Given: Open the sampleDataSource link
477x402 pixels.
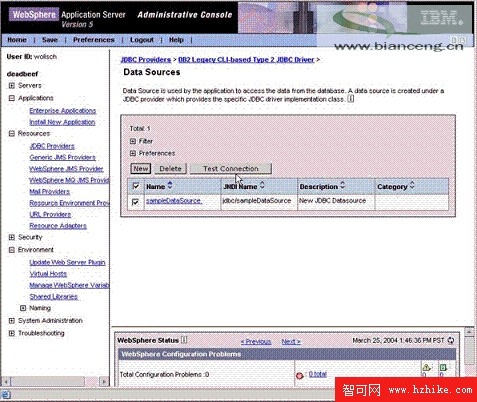Looking at the screenshot, I should point(174,201).
